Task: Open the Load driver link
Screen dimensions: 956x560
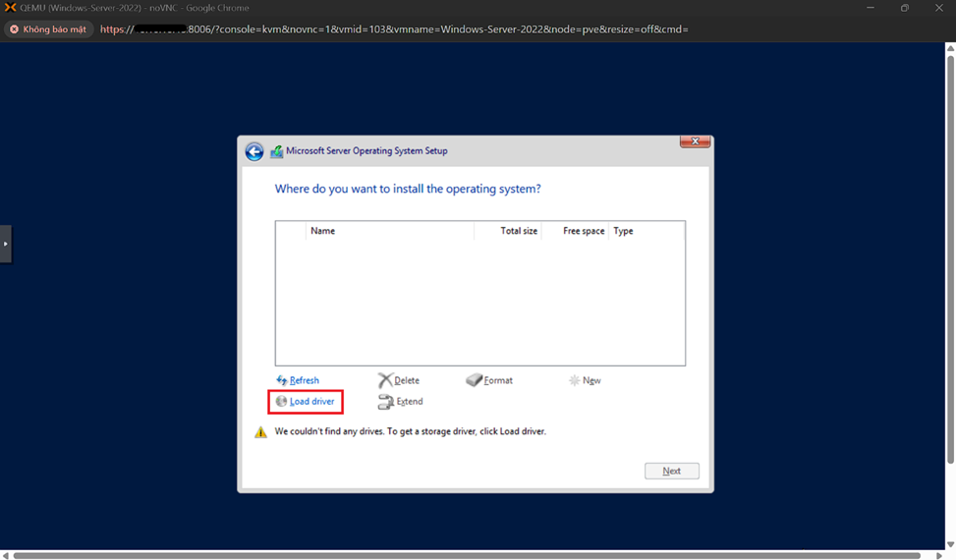Action: tap(311, 402)
